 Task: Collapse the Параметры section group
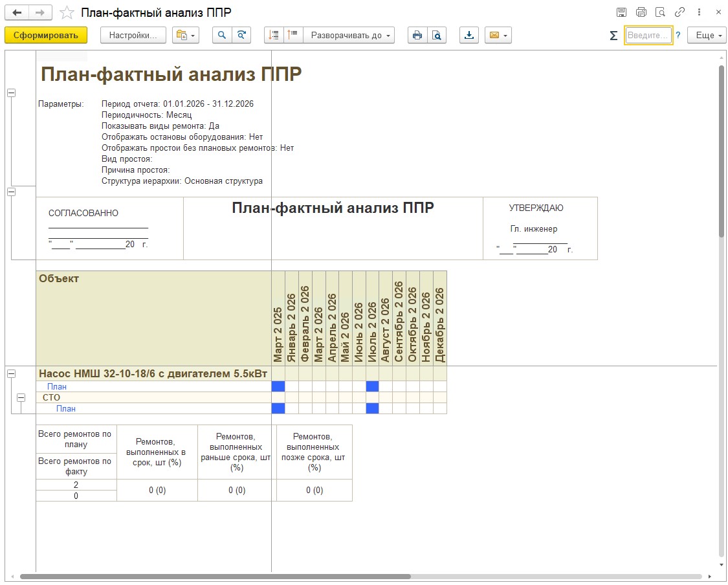click(x=12, y=93)
